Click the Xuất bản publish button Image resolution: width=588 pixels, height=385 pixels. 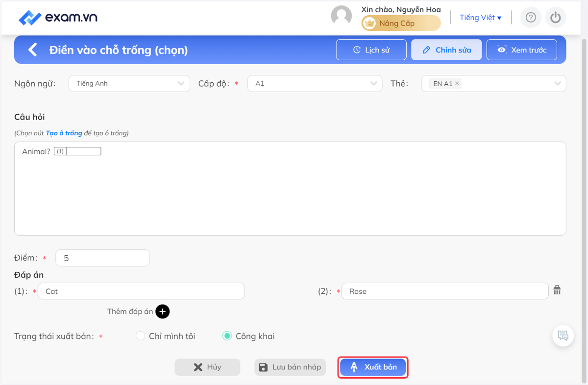pos(373,367)
